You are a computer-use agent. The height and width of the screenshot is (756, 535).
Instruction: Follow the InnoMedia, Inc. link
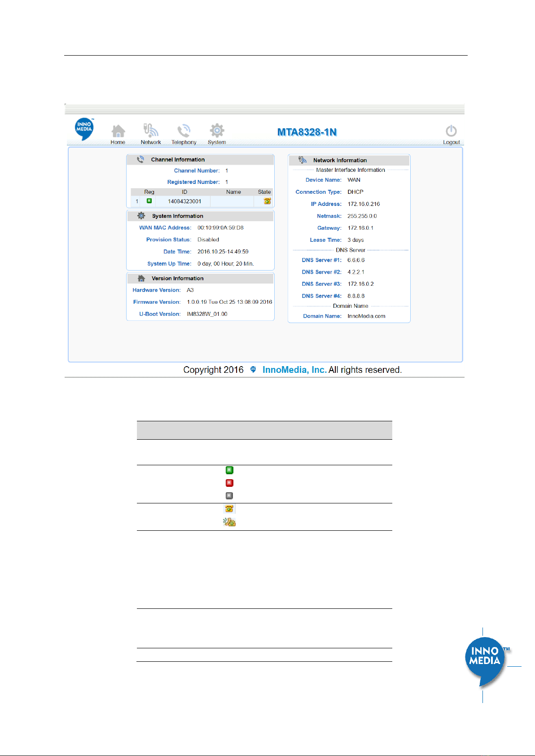[294, 370]
